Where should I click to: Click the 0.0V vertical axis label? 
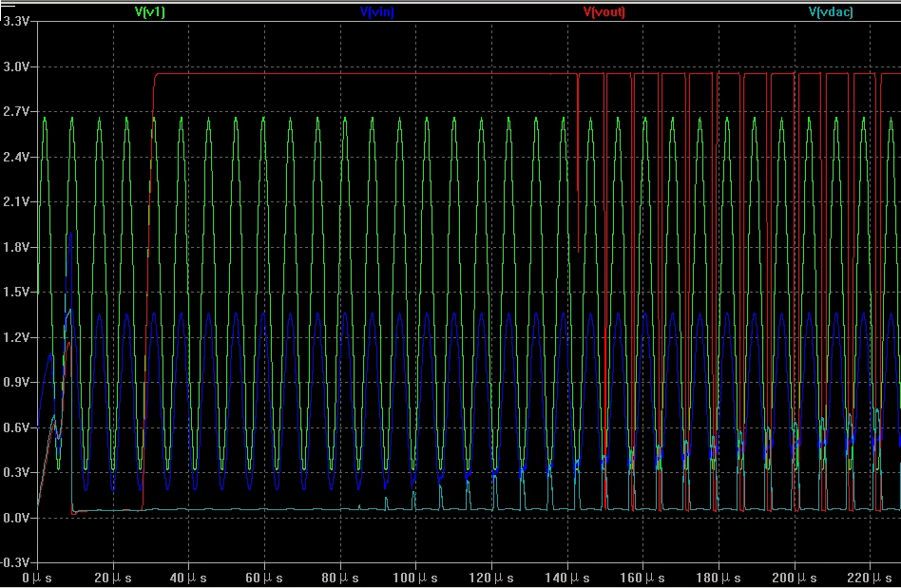click(16, 518)
